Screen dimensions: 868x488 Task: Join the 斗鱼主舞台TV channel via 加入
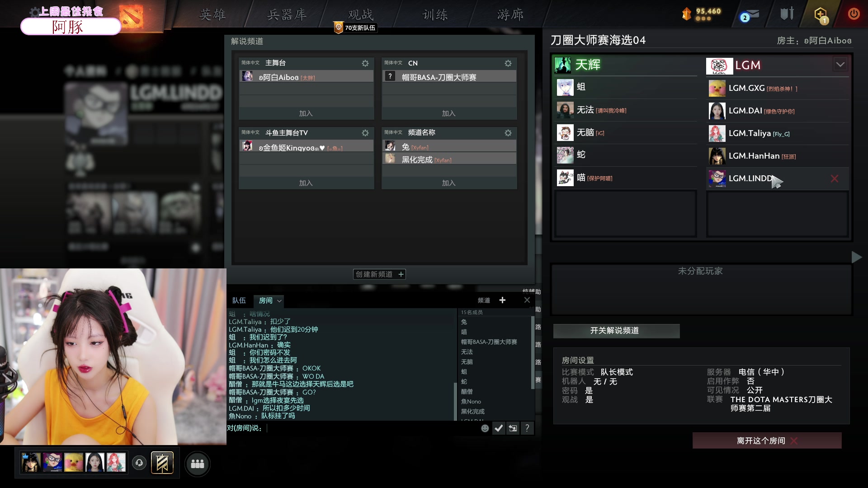coord(306,183)
